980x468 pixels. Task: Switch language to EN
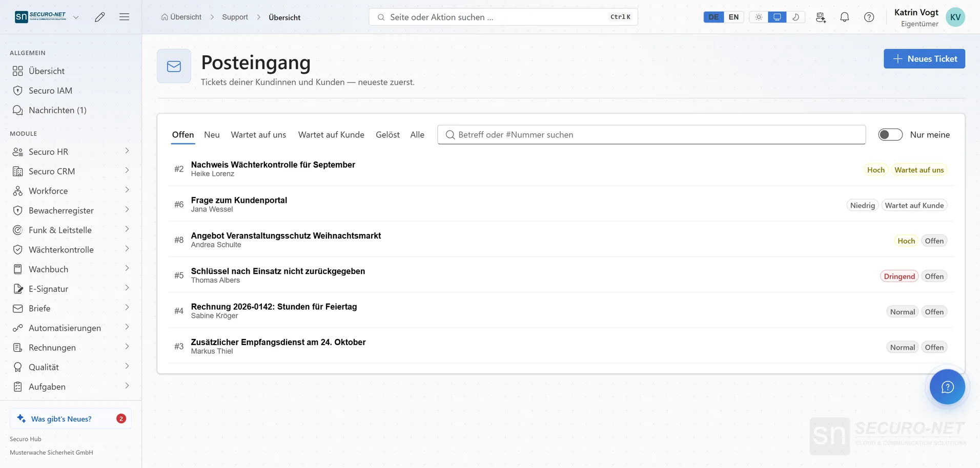(x=733, y=17)
